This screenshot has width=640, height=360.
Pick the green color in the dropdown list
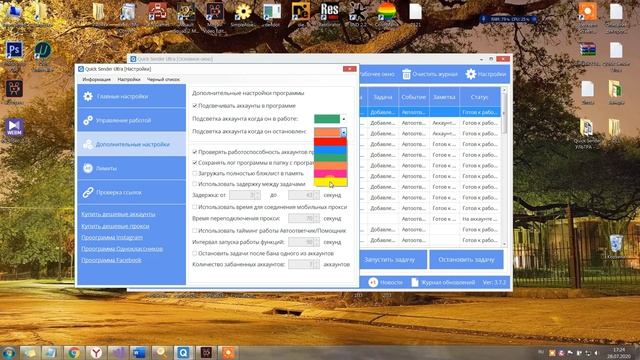[330, 158]
